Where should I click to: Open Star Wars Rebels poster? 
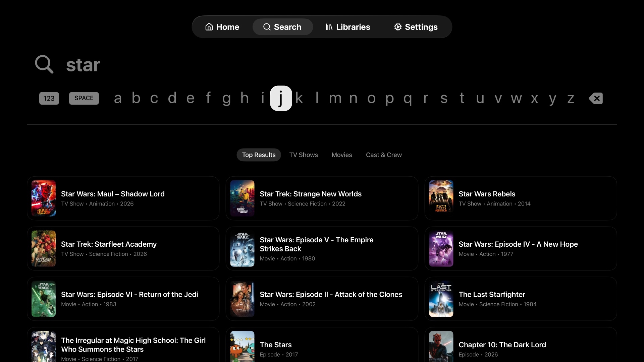click(441, 198)
